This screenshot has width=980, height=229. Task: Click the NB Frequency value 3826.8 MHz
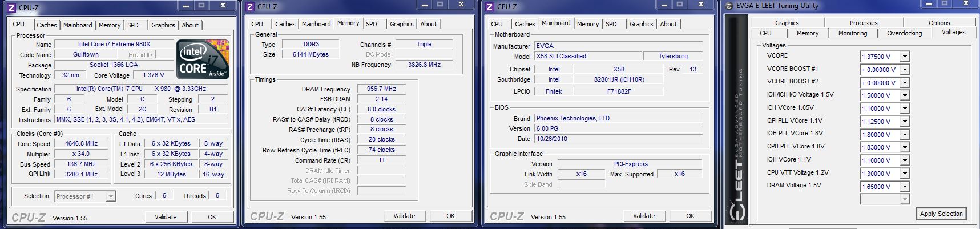click(424, 65)
